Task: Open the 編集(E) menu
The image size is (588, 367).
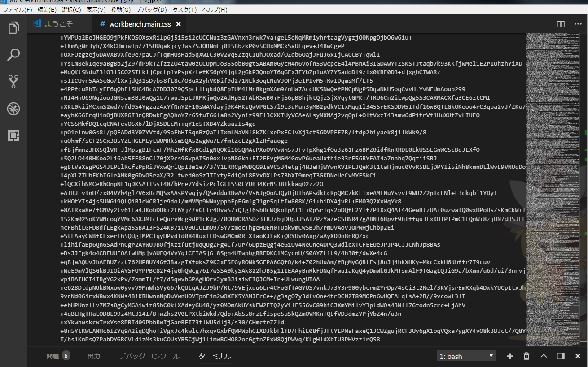Action: click(x=47, y=10)
